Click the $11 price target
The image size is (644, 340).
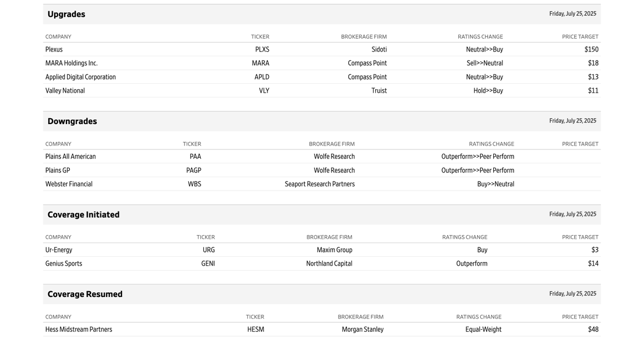click(x=593, y=91)
